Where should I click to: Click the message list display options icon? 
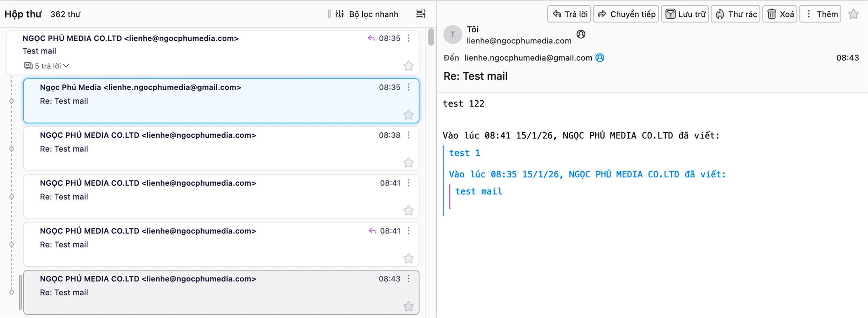421,14
